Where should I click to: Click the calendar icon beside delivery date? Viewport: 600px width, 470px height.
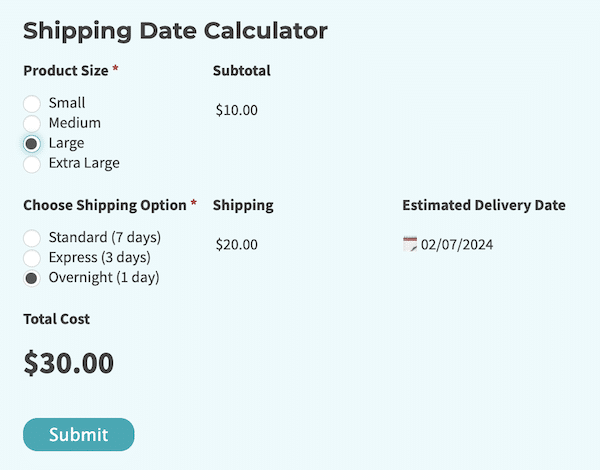click(410, 244)
